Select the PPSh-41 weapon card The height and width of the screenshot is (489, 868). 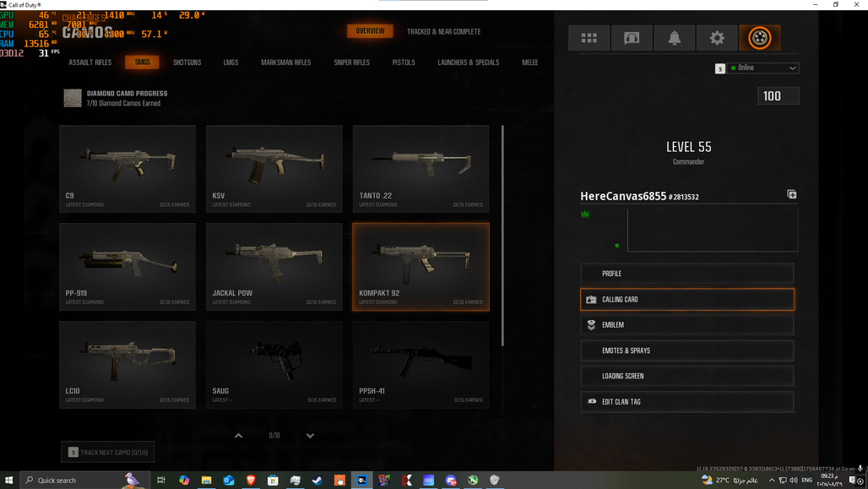click(420, 365)
